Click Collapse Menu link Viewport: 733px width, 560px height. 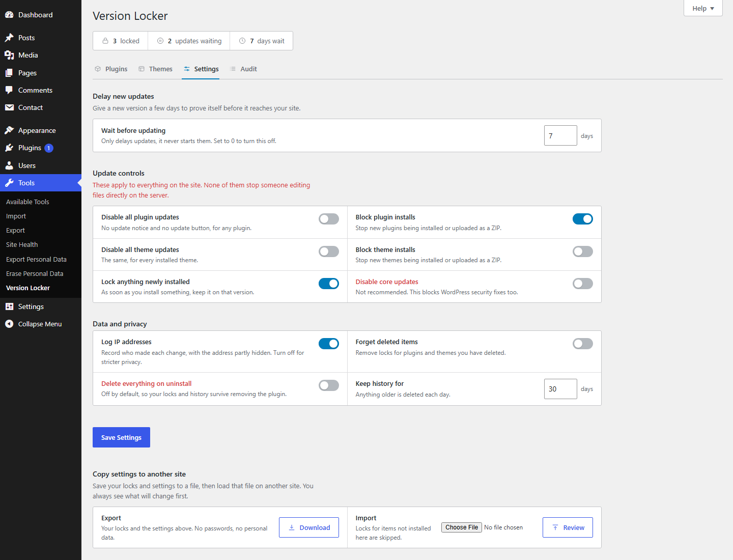41,324
